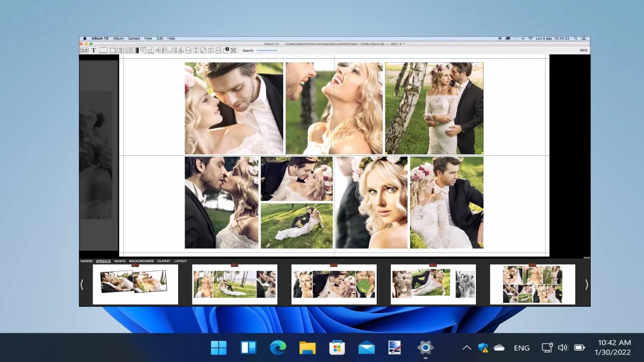Screen dimensions: 644x362
Task: Open the Spread menu
Action: pos(134,38)
